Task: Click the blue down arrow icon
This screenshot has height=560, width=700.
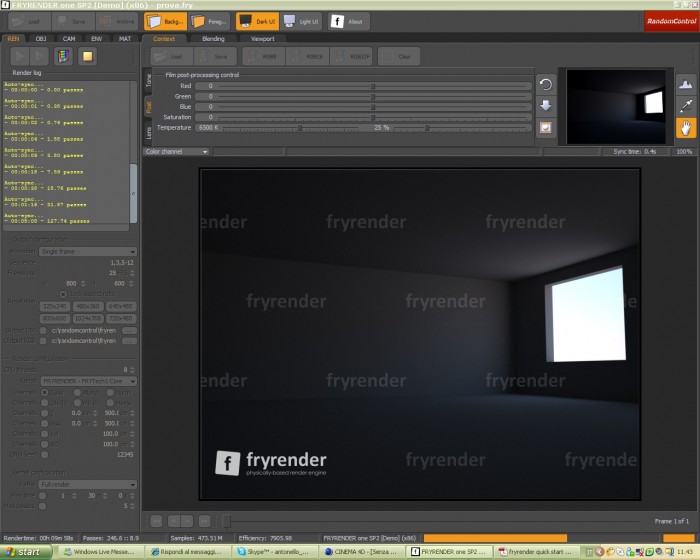Action: [546, 106]
